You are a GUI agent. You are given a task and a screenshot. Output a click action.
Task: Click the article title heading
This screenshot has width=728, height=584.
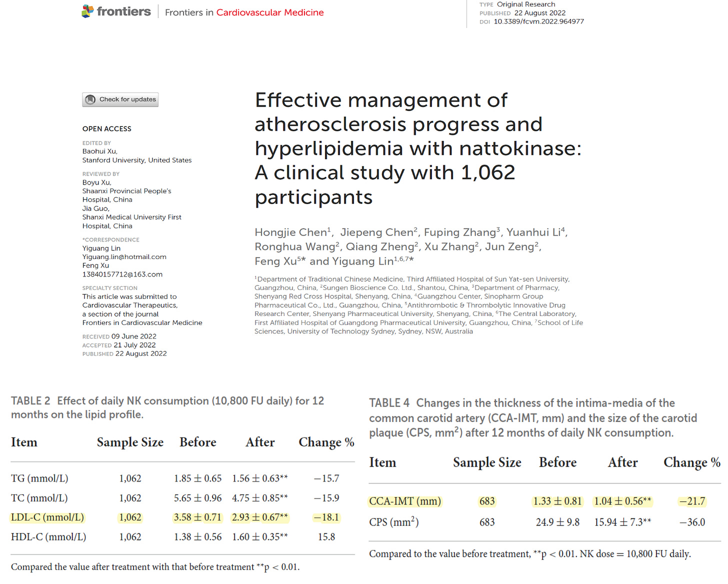[417, 148]
